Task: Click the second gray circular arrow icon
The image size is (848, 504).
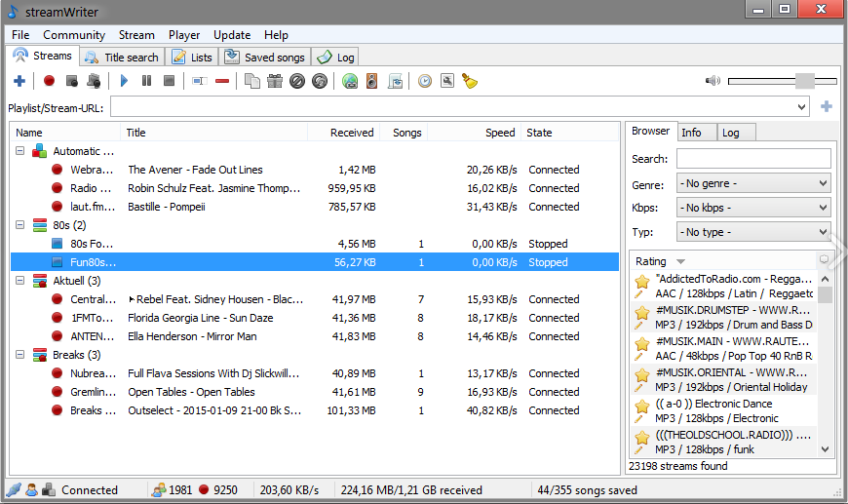Action: tap(320, 81)
